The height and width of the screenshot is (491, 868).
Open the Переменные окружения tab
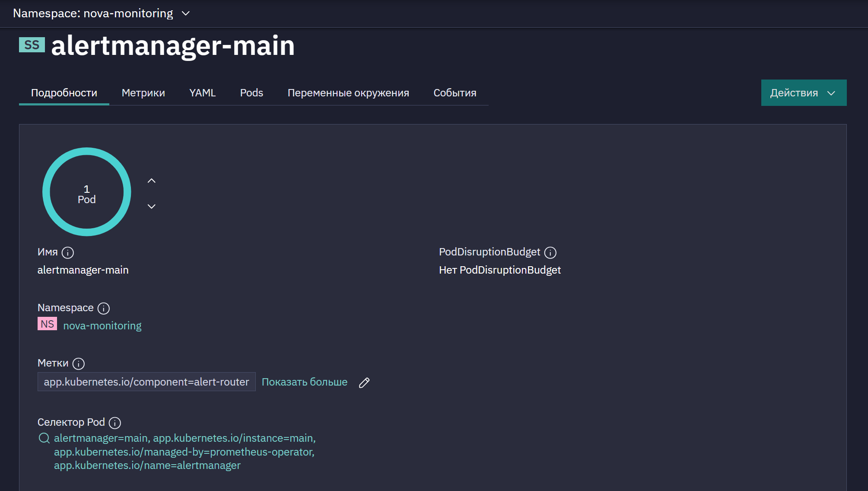pyautogui.click(x=348, y=92)
